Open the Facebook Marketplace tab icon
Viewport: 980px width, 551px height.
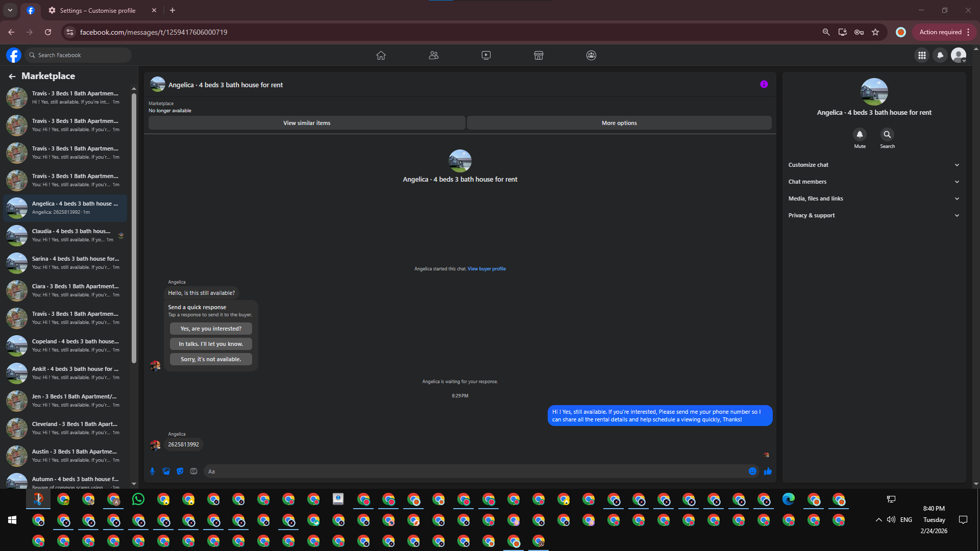click(x=538, y=55)
